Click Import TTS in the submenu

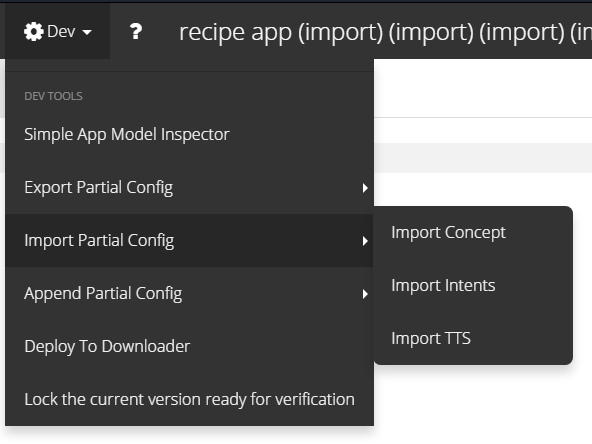[x=431, y=338]
